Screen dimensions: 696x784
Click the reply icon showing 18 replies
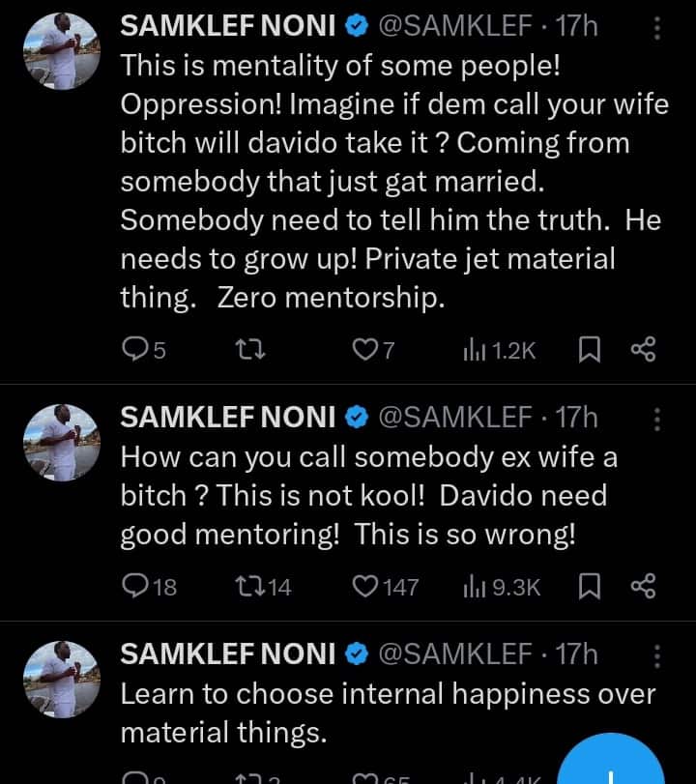click(135, 587)
